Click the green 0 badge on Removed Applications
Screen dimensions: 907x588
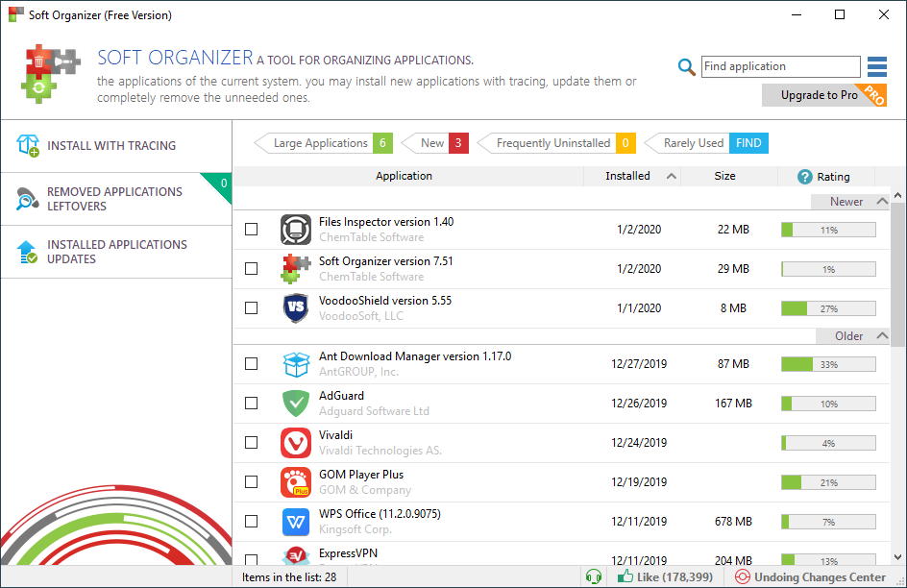coord(223,184)
